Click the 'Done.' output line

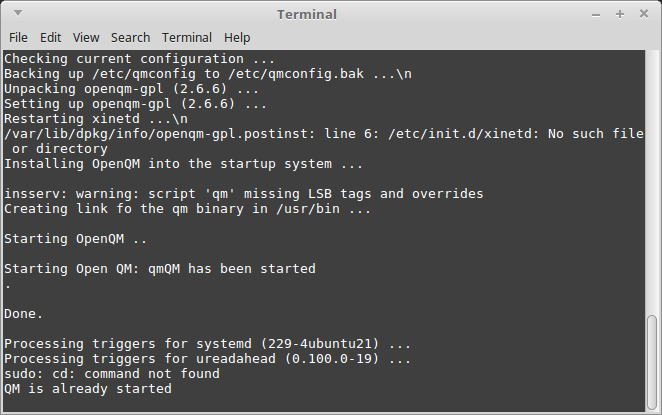pyautogui.click(x=24, y=314)
